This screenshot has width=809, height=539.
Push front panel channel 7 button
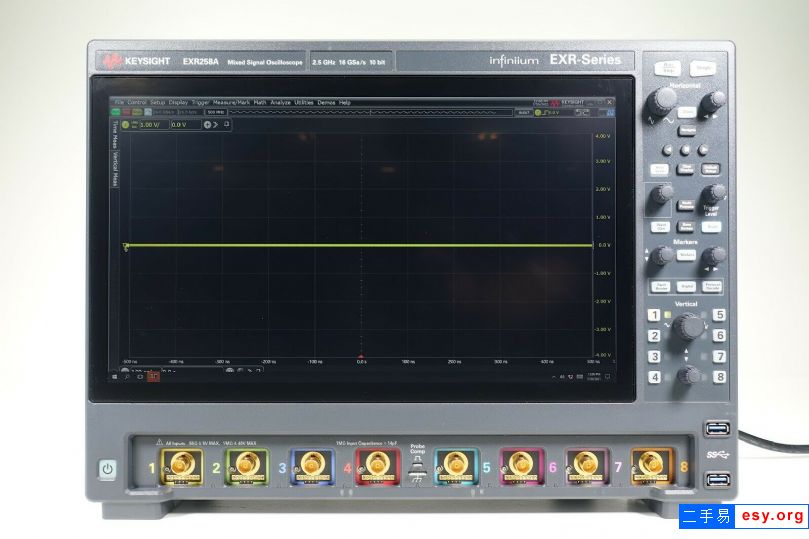(x=720, y=356)
